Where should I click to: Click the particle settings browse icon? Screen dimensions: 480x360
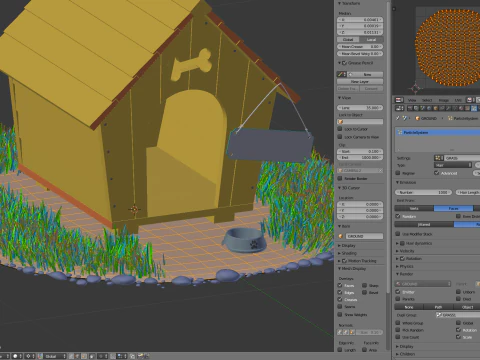[439, 158]
